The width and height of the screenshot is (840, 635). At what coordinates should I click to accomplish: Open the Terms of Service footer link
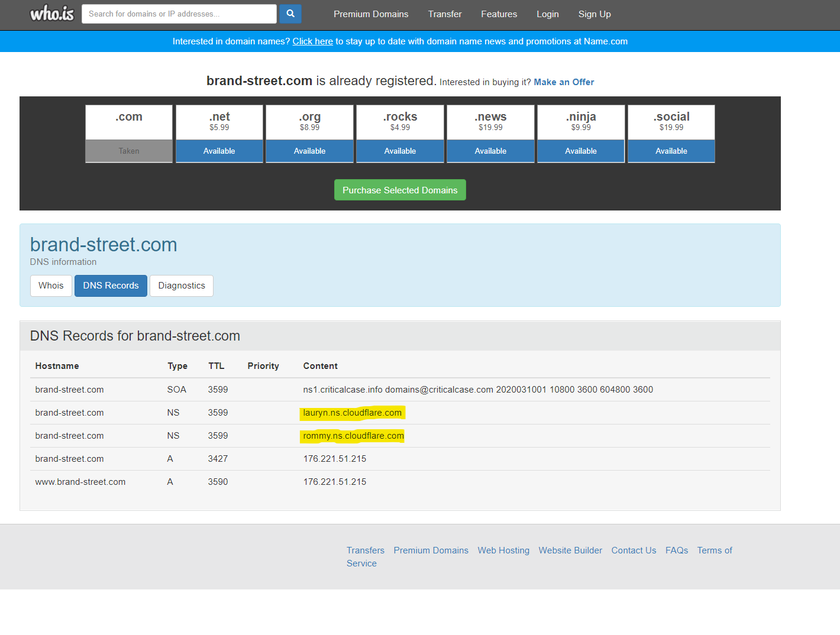715,550
